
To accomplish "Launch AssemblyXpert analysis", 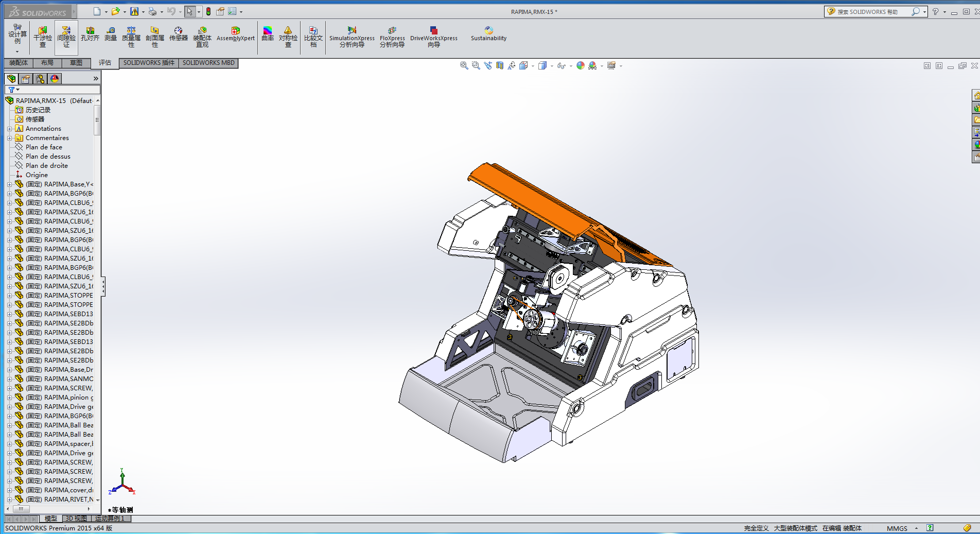I will [x=235, y=35].
